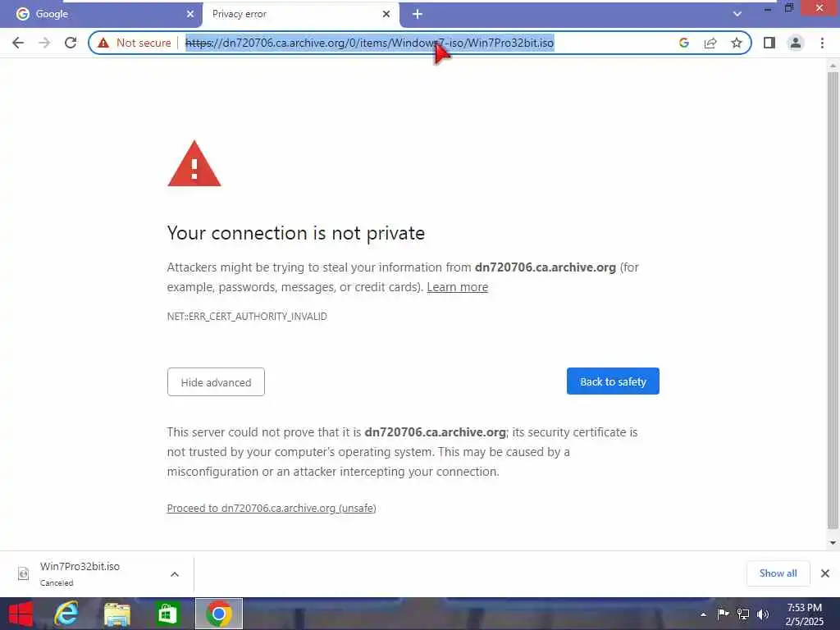Expand the Win7Pro32bit.iso download options chevron
The width and height of the screenshot is (840, 630).
[175, 574]
